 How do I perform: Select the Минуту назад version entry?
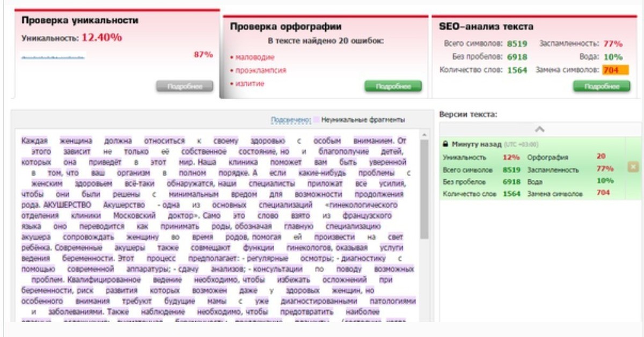(x=477, y=144)
